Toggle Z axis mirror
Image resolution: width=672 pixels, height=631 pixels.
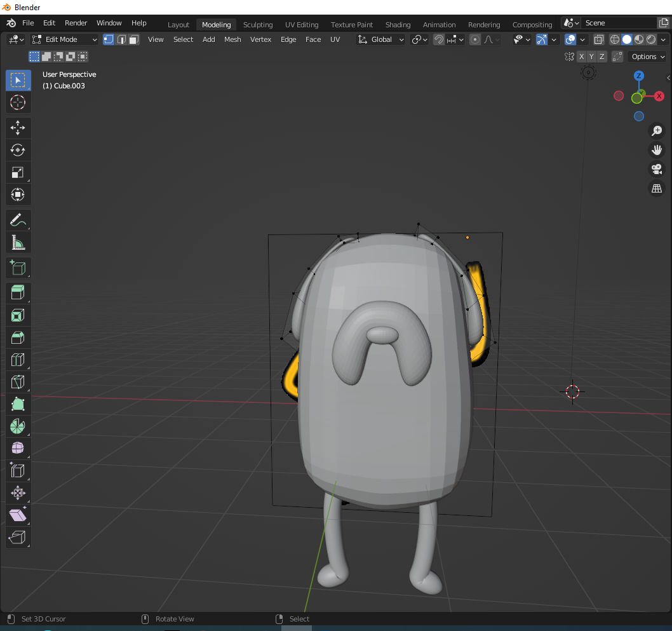pyautogui.click(x=601, y=57)
